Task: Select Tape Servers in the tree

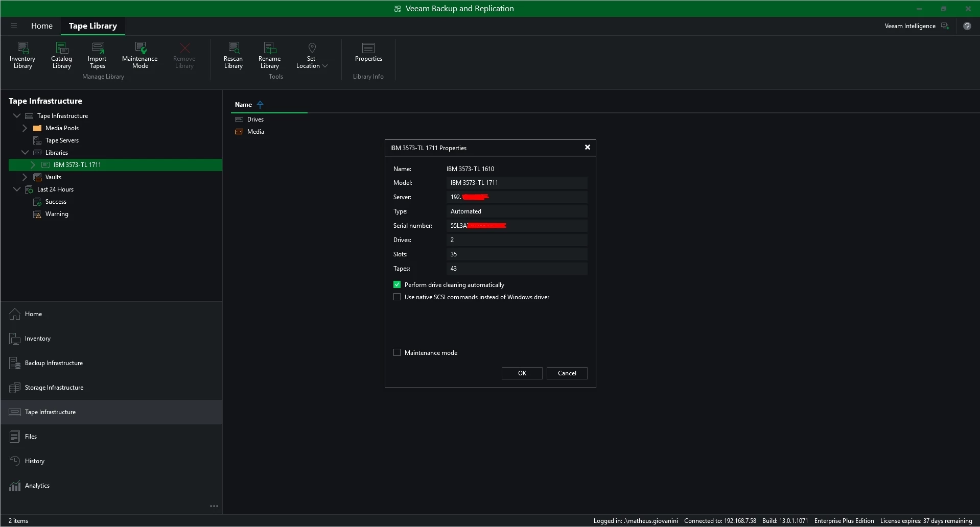Action: [62, 140]
